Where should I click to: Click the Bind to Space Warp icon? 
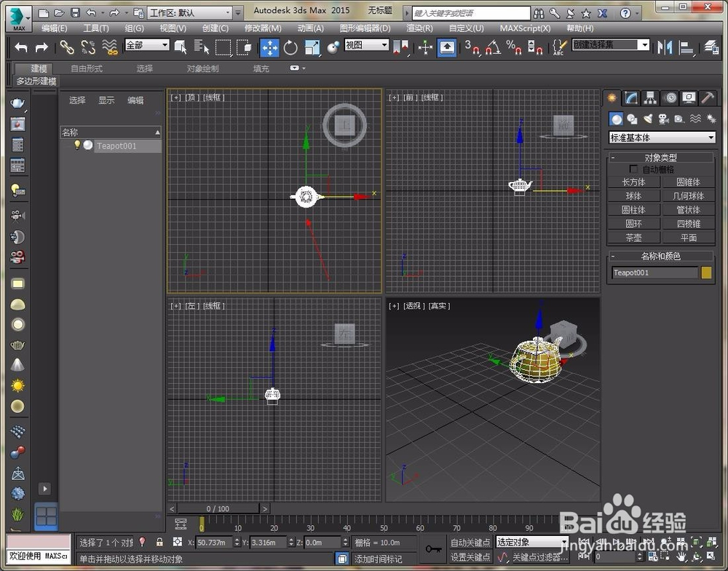110,47
